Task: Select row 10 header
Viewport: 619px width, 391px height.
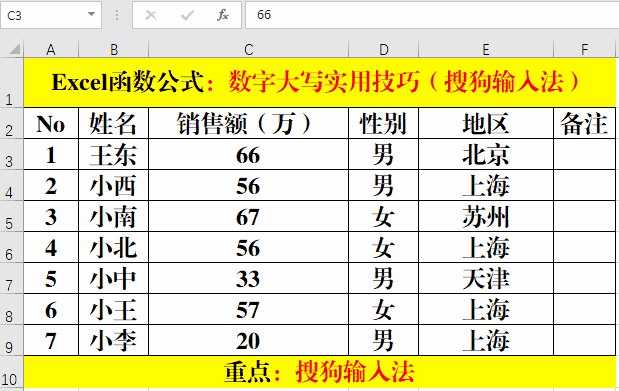Action: (x=11, y=372)
